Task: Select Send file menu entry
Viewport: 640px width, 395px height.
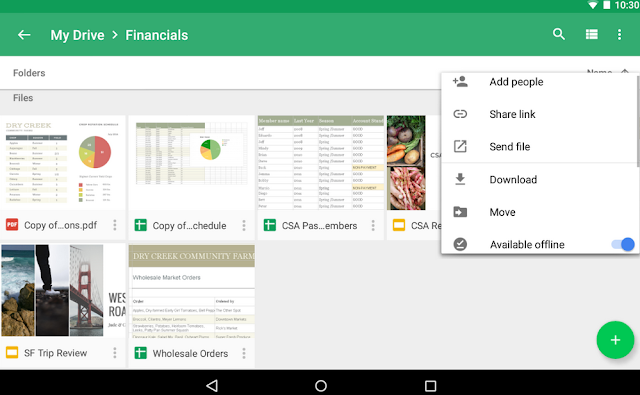Action: 509,146
